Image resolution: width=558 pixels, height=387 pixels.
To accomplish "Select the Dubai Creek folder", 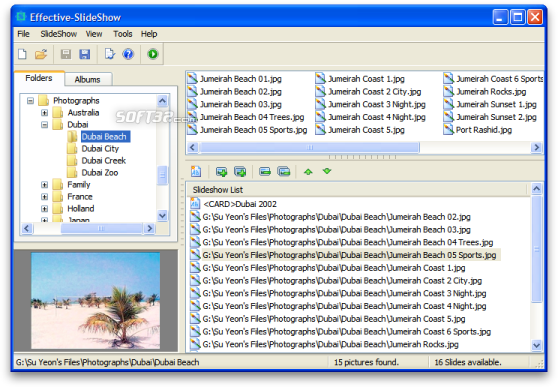I will click(x=104, y=161).
